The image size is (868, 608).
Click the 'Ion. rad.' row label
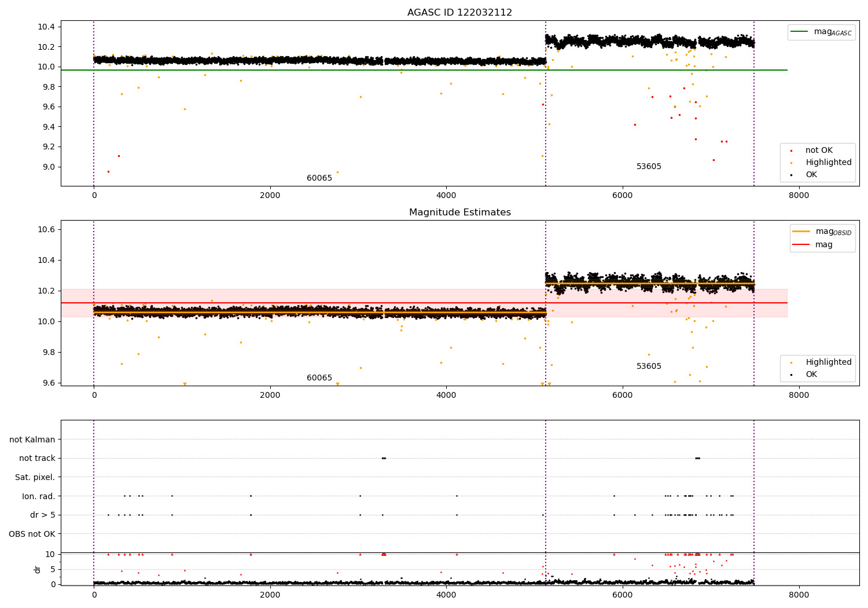[x=39, y=496]
